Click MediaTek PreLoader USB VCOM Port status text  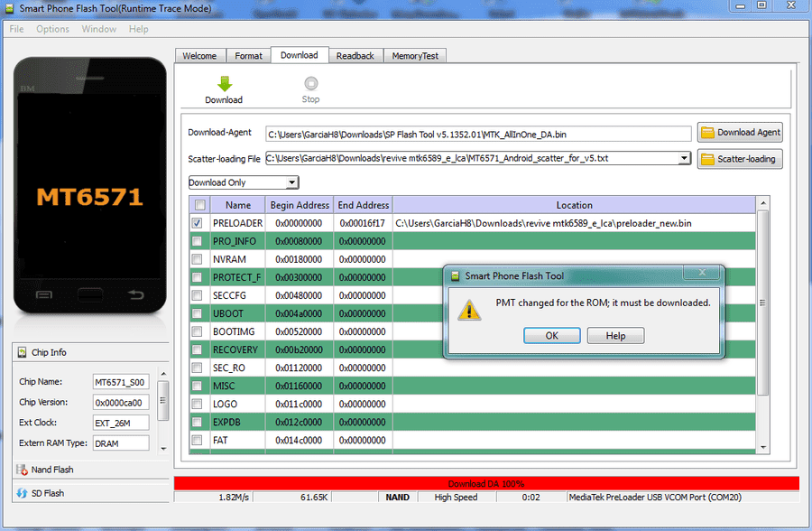click(x=655, y=498)
